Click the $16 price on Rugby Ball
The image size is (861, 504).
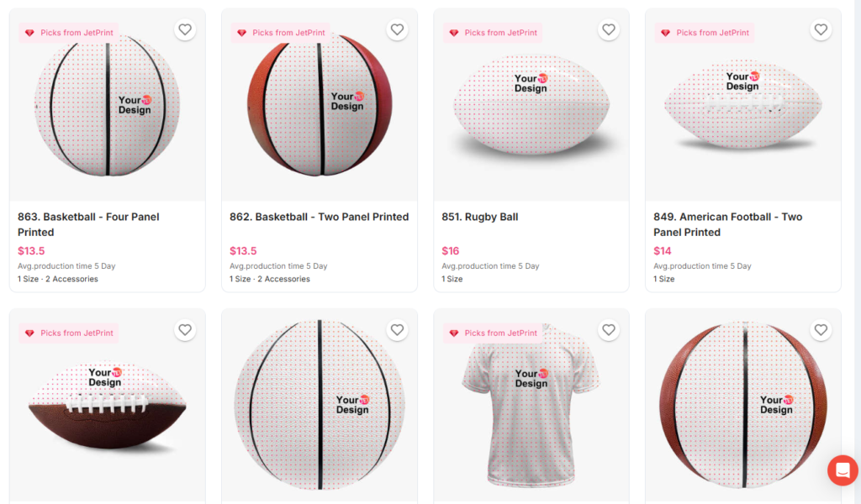pyautogui.click(x=451, y=250)
